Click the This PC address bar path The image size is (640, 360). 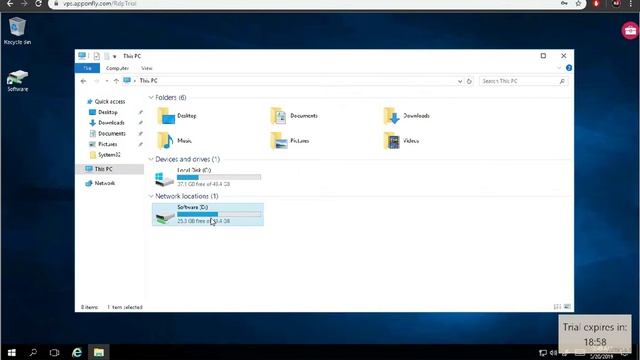[149, 81]
